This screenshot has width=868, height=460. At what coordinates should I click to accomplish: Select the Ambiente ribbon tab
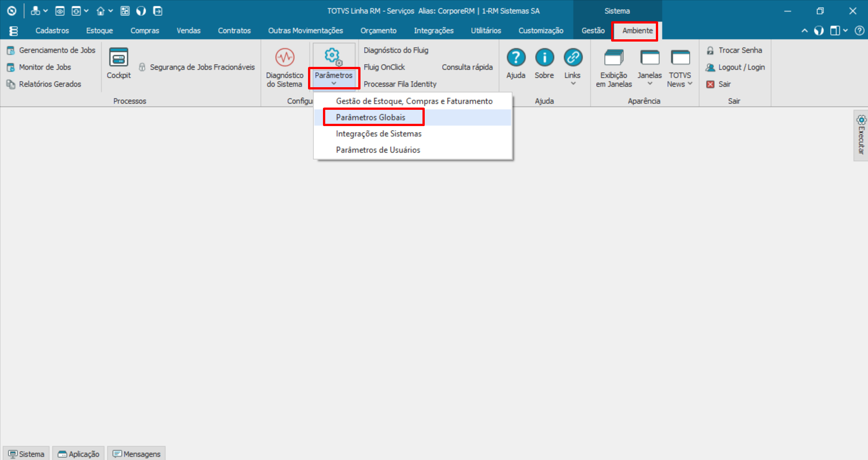point(638,31)
